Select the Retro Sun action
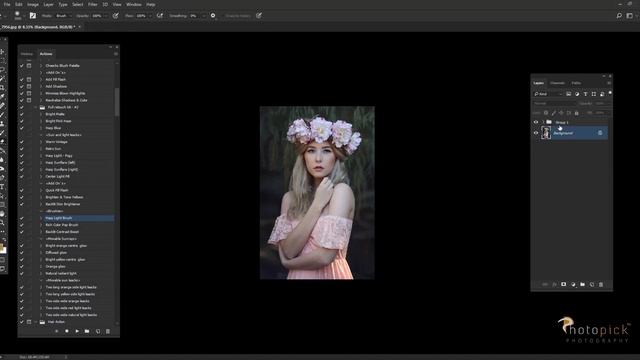 [x=53, y=149]
